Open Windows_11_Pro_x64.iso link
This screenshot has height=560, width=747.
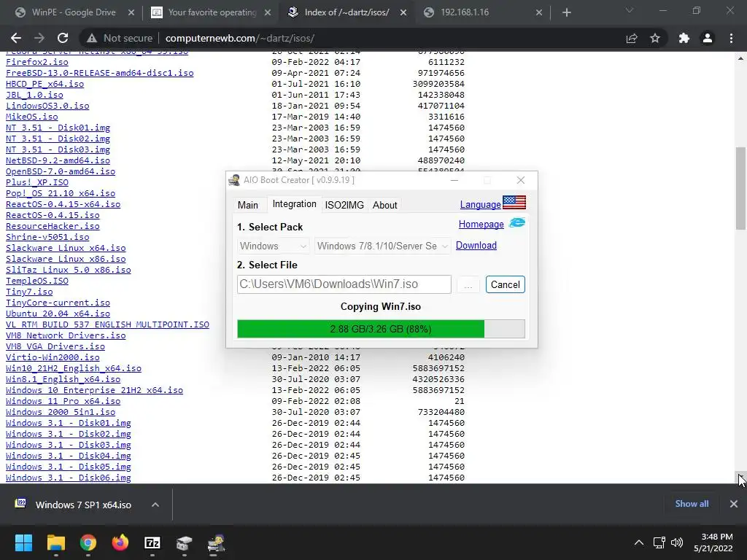[x=63, y=402]
